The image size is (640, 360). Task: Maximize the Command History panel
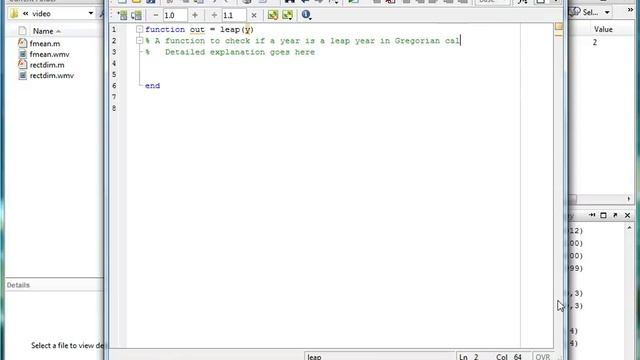tap(603, 215)
